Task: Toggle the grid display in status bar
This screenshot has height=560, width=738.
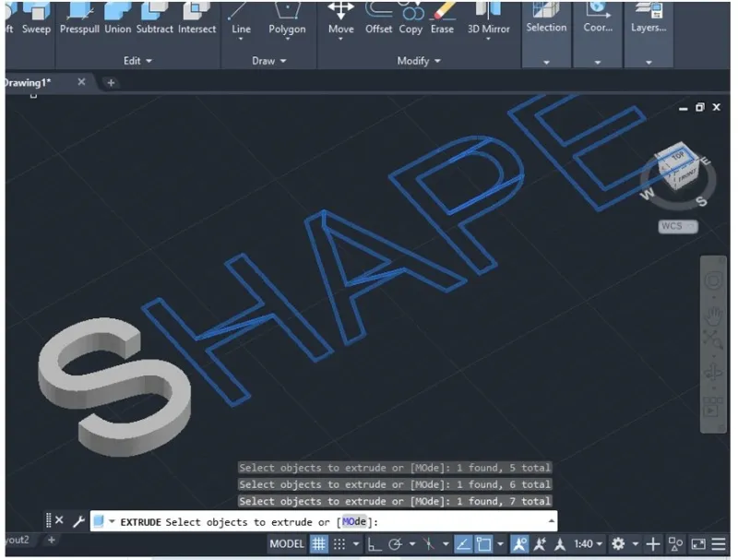Action: pos(318,544)
